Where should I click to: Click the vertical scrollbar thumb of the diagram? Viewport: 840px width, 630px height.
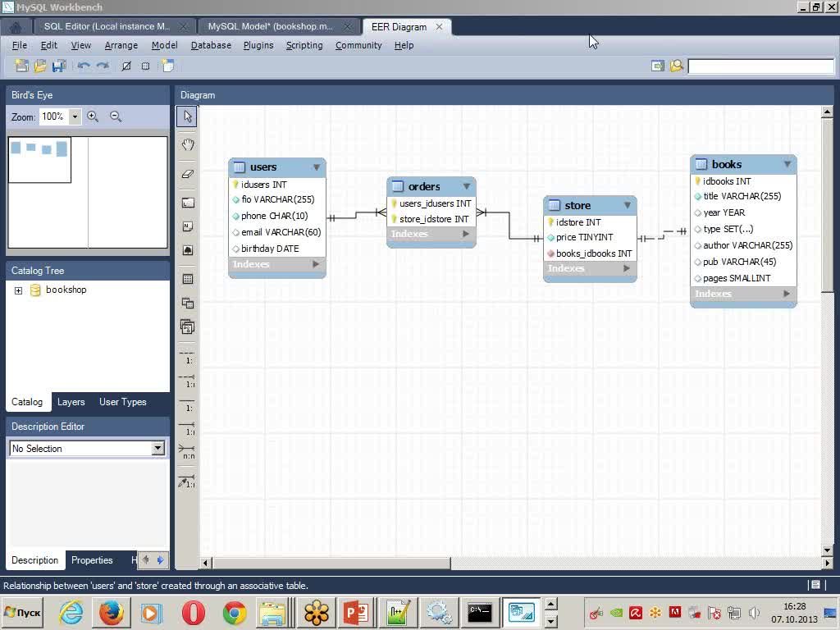click(x=827, y=206)
